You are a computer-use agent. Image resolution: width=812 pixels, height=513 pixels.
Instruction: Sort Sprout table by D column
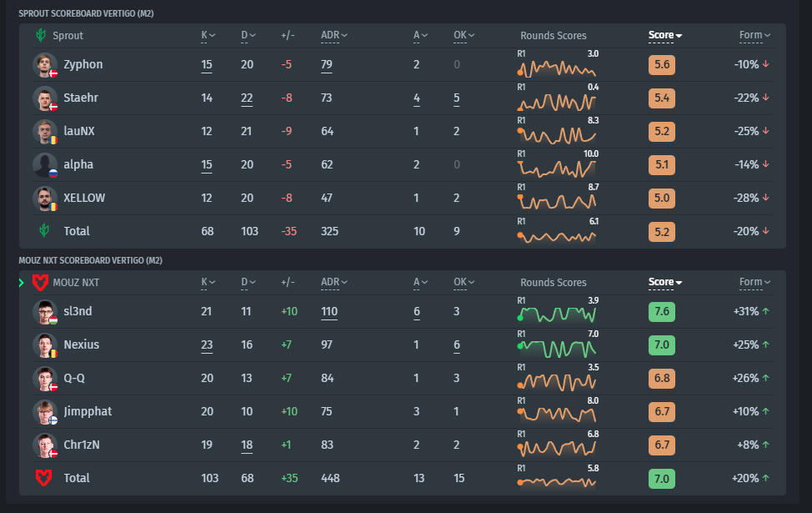(x=248, y=35)
